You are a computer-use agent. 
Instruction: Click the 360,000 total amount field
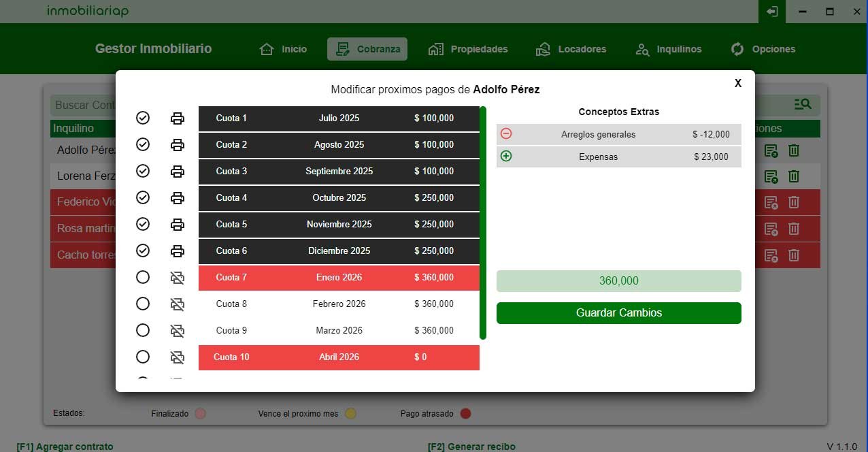pos(618,281)
